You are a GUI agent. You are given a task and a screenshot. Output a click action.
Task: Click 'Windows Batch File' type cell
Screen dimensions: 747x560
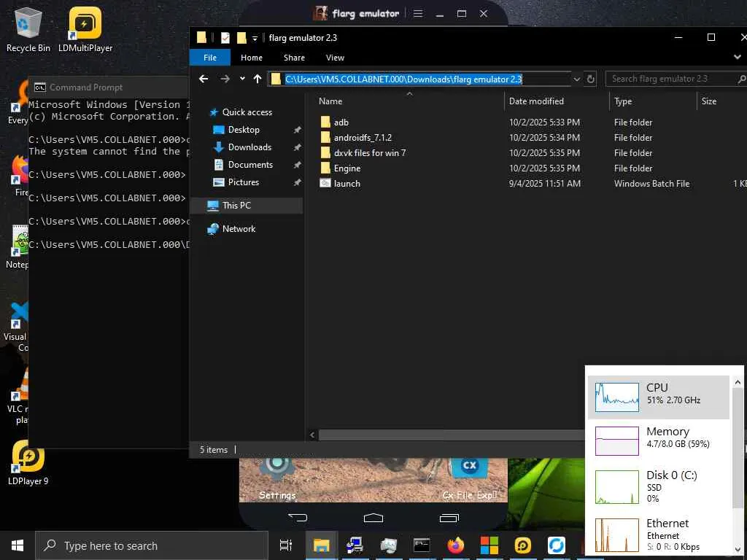coord(651,183)
